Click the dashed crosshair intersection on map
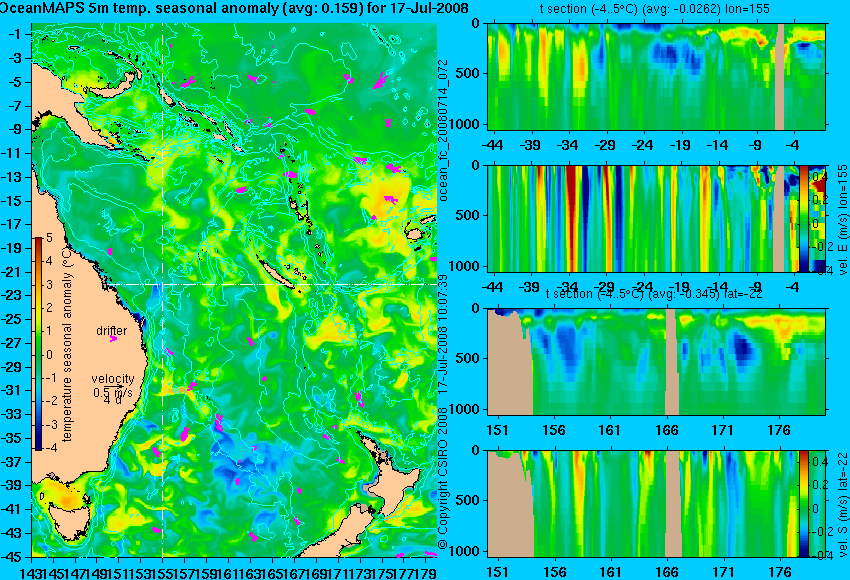 (162, 284)
